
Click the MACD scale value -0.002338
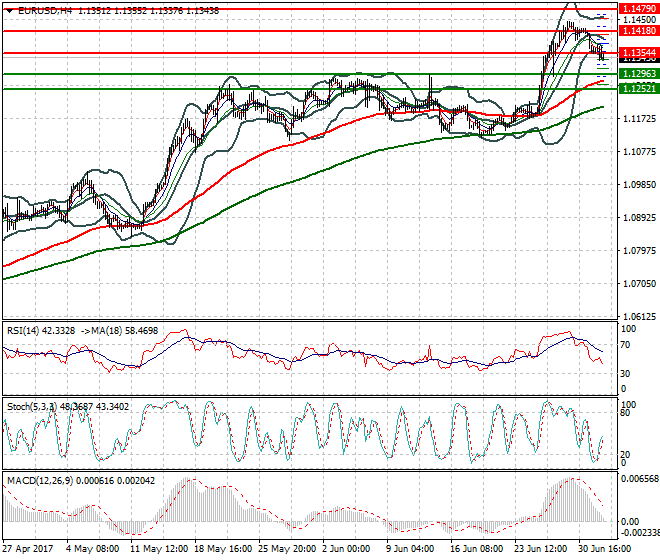[x=640, y=533]
